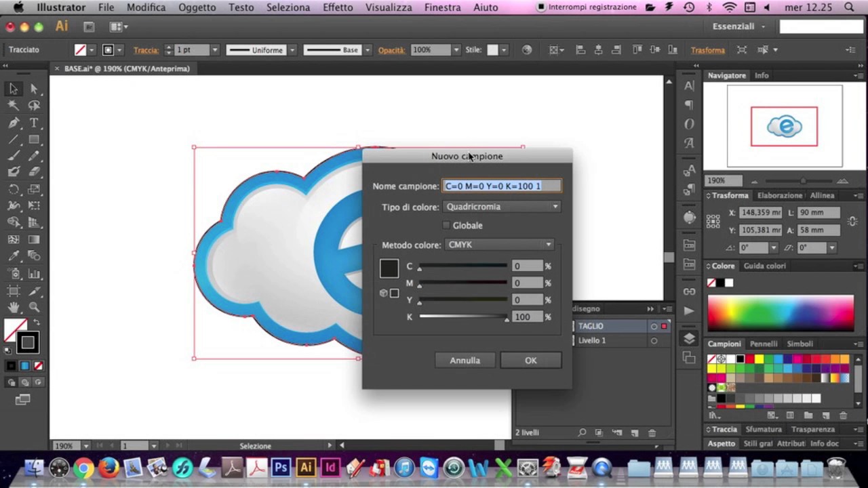Select the Lasso tool
This screenshot has width=868, height=488.
34,106
